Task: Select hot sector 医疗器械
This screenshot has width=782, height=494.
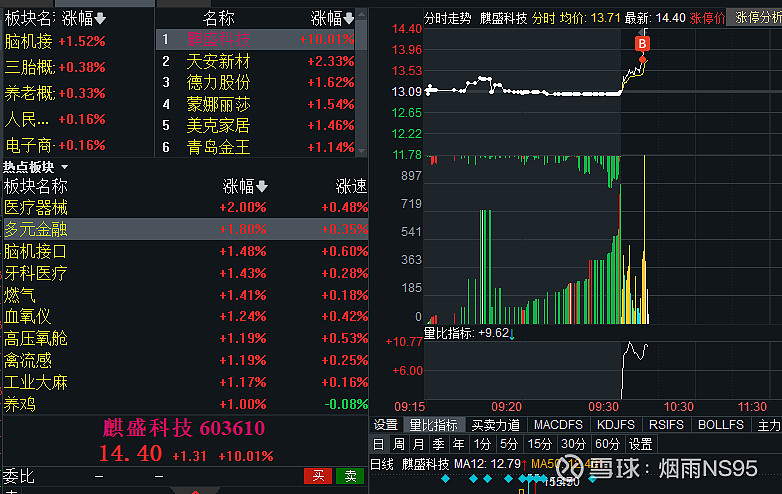Action: pyautogui.click(x=186, y=207)
